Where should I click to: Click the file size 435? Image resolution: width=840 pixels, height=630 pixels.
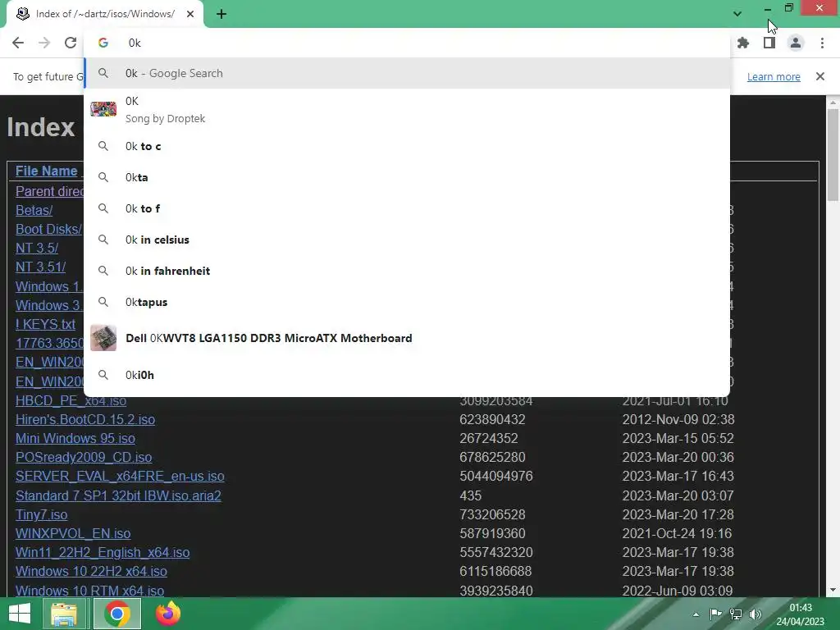coord(470,495)
